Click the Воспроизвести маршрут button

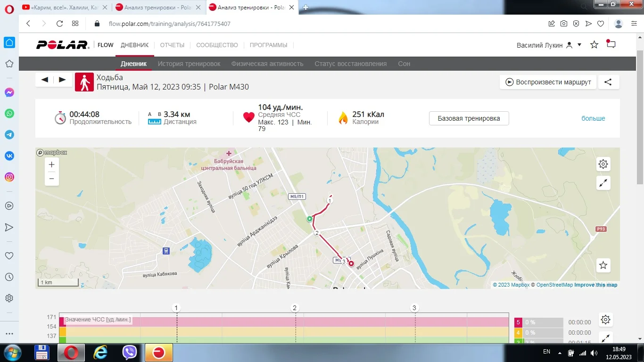coord(548,82)
